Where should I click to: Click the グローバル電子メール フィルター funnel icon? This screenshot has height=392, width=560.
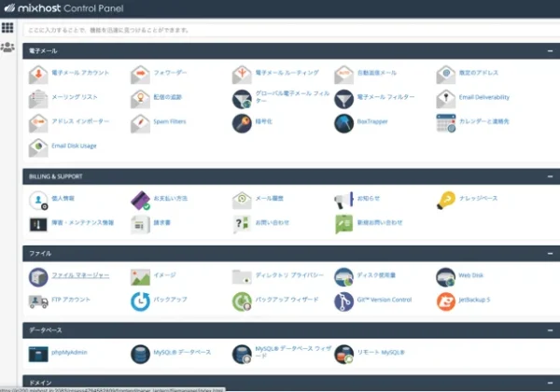coord(242,99)
